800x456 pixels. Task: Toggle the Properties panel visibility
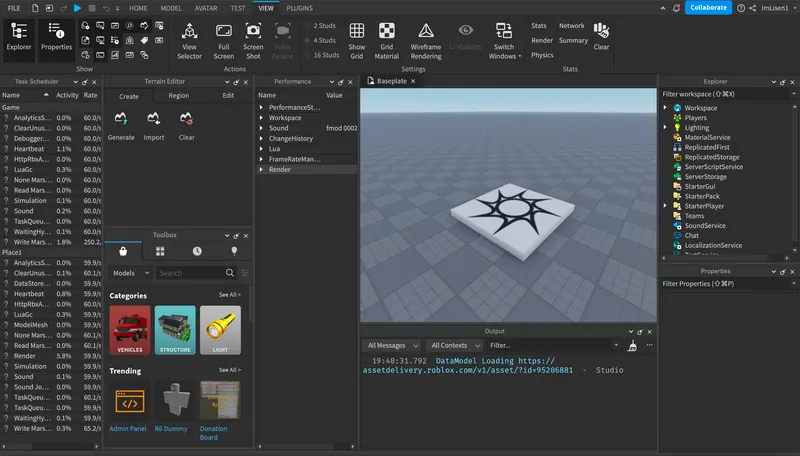tap(56, 37)
